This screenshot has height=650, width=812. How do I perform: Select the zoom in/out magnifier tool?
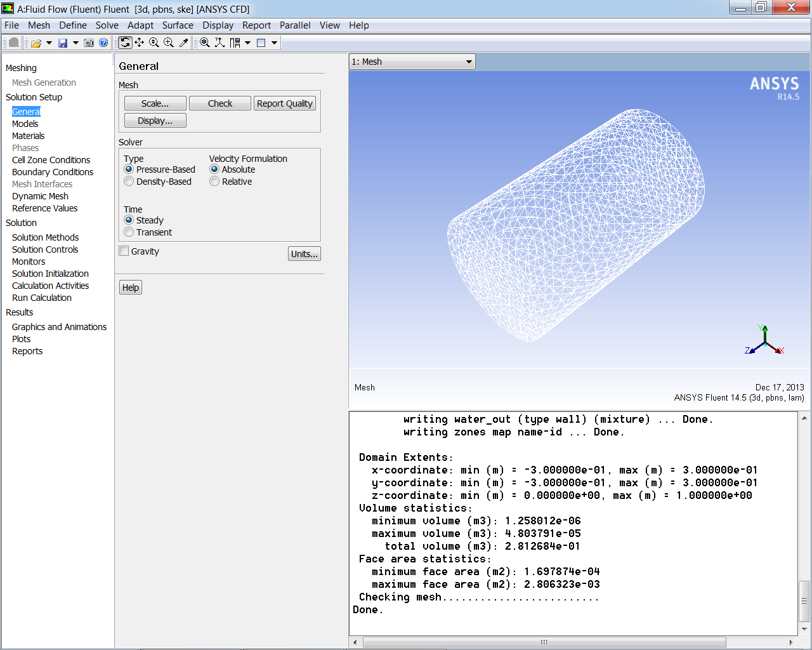[x=154, y=43]
